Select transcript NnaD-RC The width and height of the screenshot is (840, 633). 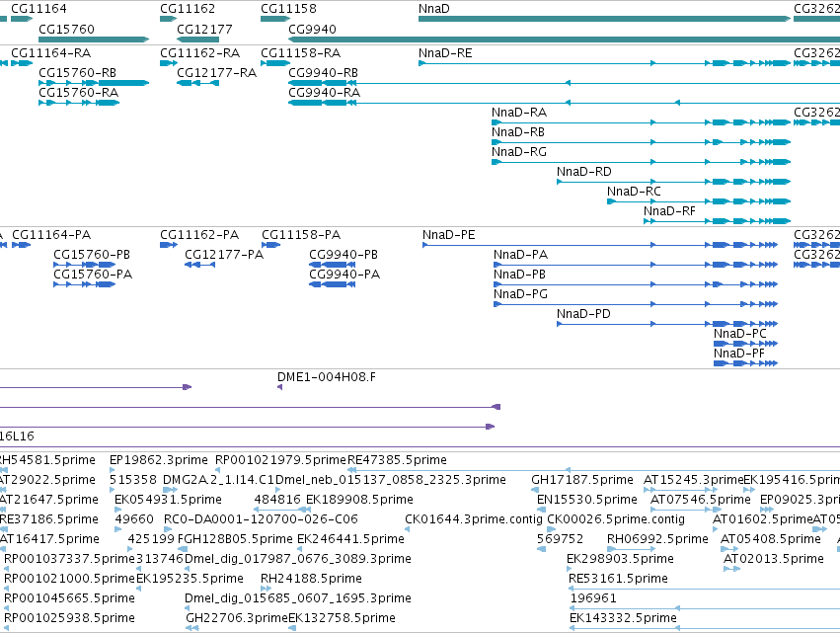point(634,192)
